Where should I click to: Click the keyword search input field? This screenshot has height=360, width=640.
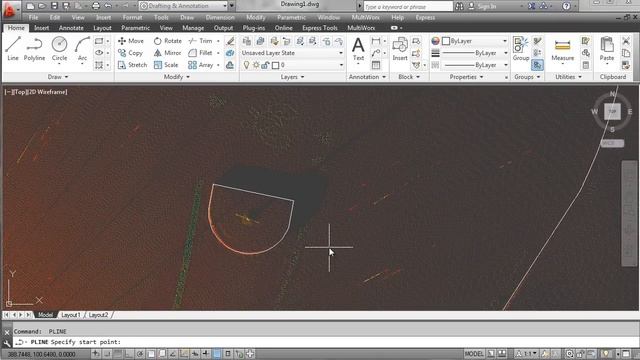coord(408,7)
